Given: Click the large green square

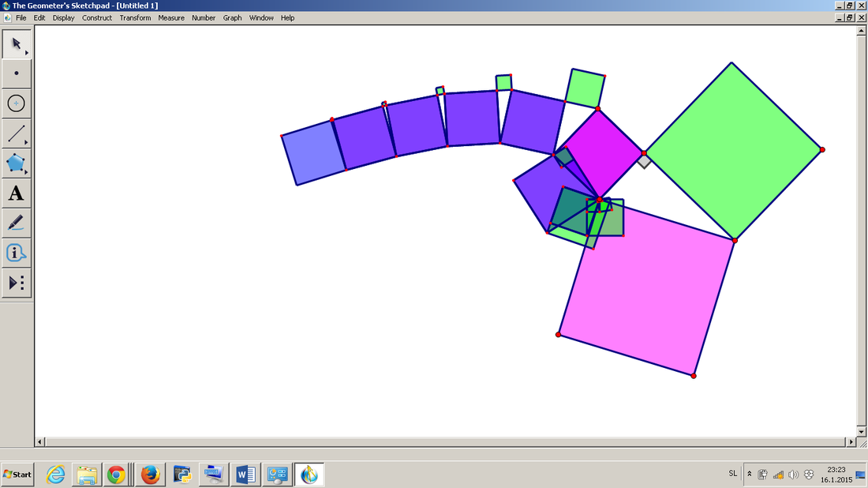Looking at the screenshot, I should click(734, 150).
